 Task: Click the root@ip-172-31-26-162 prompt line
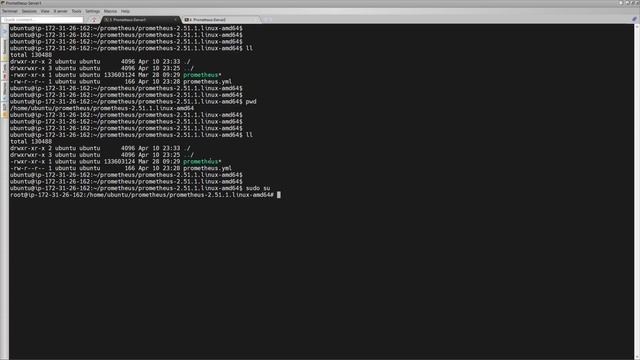(x=141, y=195)
